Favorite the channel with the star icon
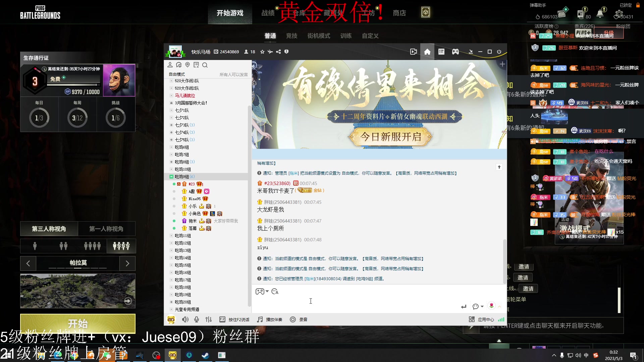 tap(262, 52)
